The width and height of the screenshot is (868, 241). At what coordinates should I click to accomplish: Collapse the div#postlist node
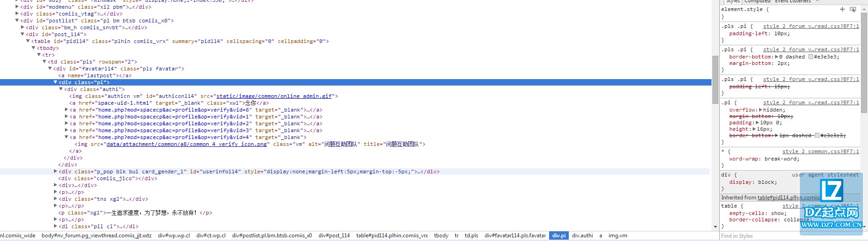pyautogui.click(x=17, y=21)
